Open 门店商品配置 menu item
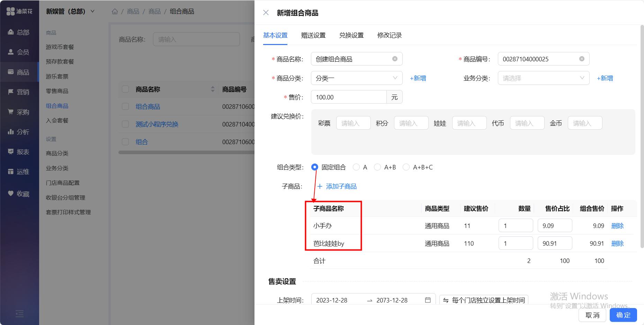 (x=63, y=183)
